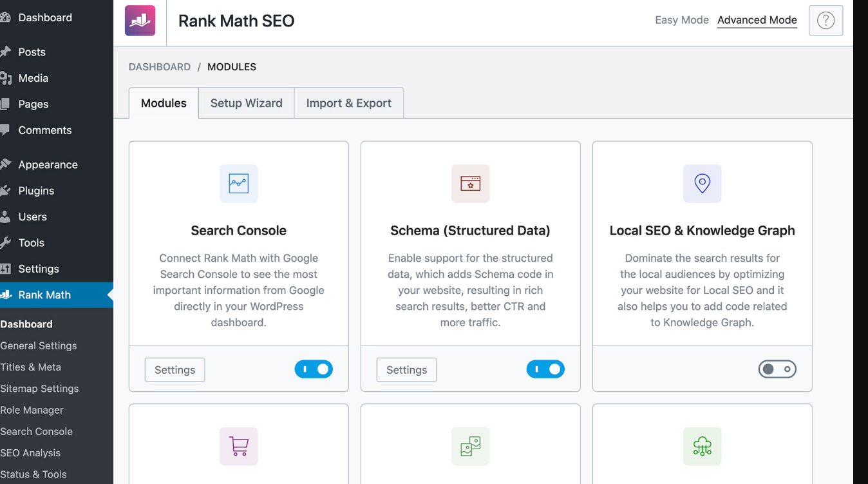Click the Schema (Structured Data) card title
Screen dimensions: 868x484
[470, 231]
